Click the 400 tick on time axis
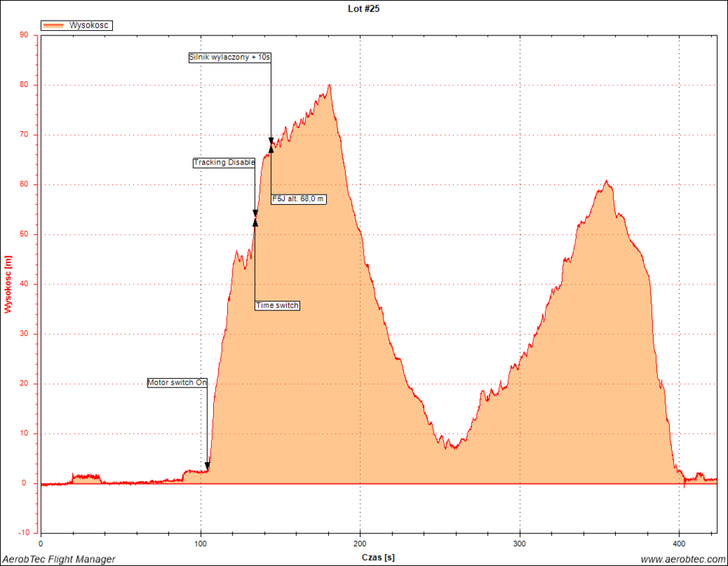Image resolution: width=728 pixels, height=566 pixels. tap(679, 543)
